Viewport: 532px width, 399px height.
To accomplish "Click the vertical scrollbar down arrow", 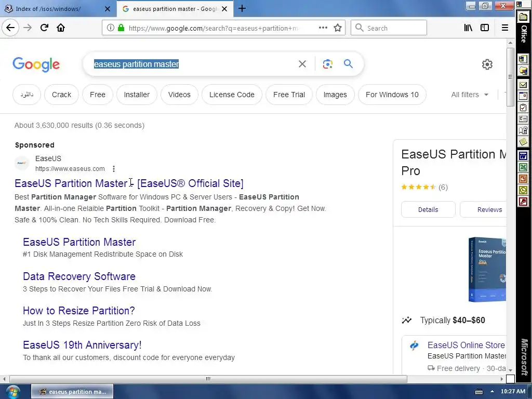I will click(510, 370).
